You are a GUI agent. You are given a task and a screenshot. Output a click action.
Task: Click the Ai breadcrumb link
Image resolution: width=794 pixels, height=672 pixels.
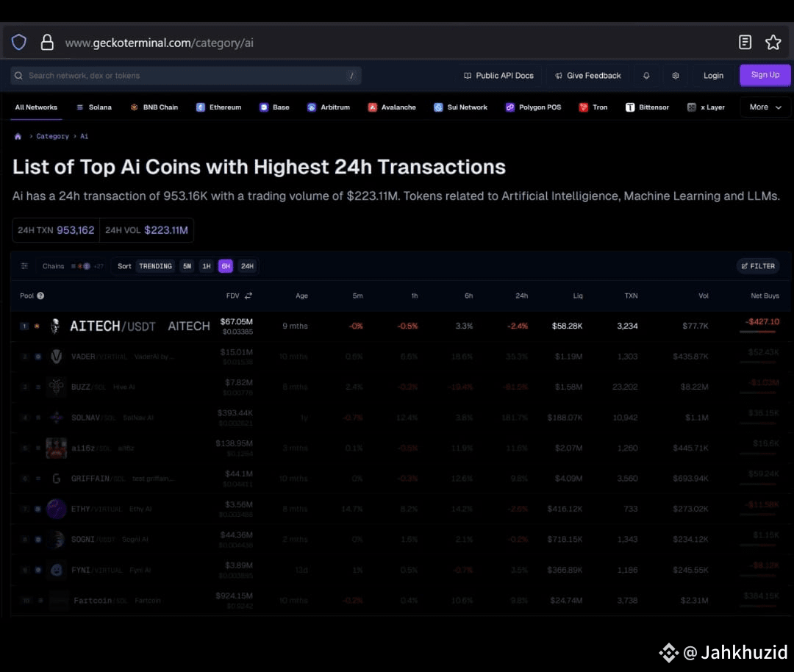tap(84, 136)
